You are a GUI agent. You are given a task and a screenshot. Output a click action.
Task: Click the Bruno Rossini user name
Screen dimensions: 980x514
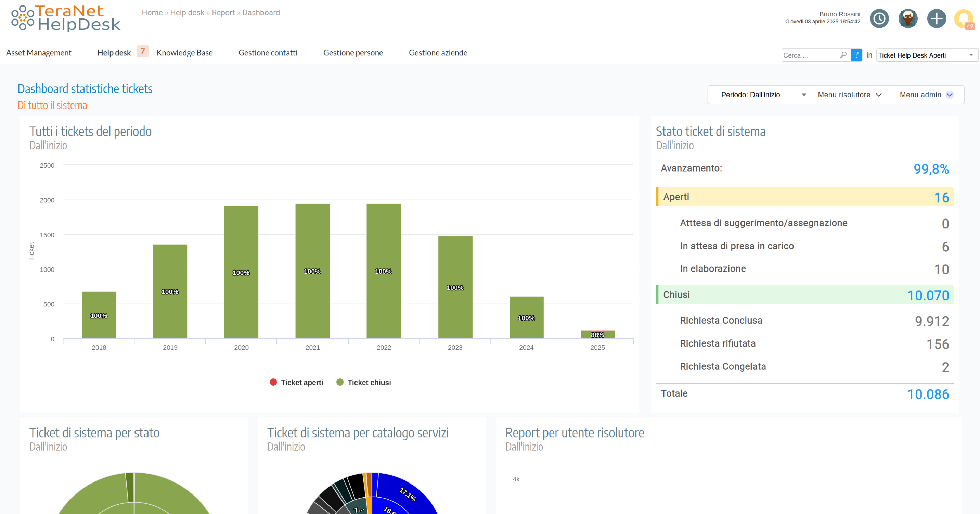(x=839, y=14)
